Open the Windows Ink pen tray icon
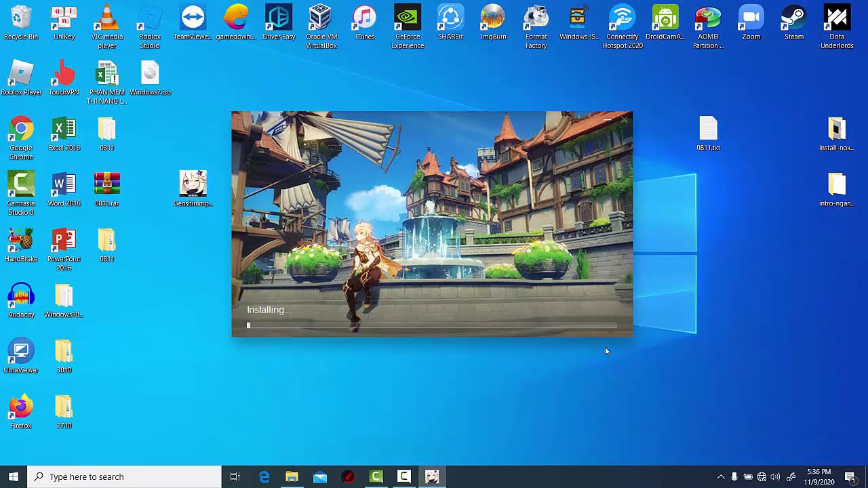Screen dimensions: 868x488 click(x=791, y=476)
